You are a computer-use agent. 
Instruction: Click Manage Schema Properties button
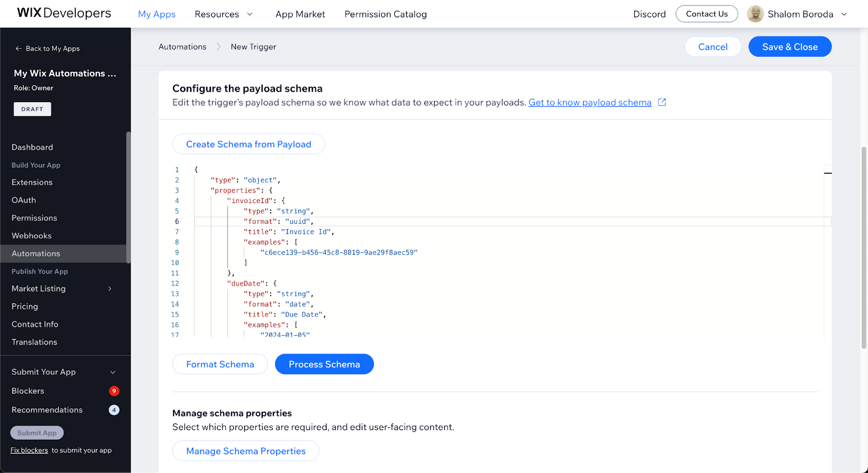point(246,451)
